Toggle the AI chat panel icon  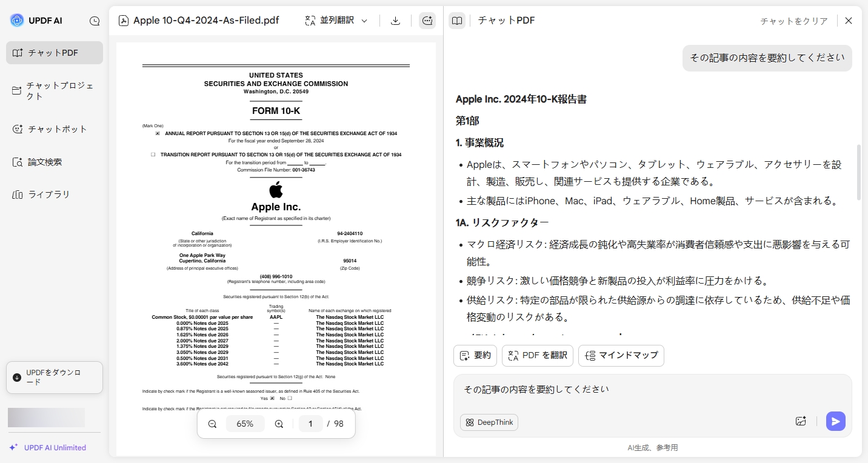[427, 21]
